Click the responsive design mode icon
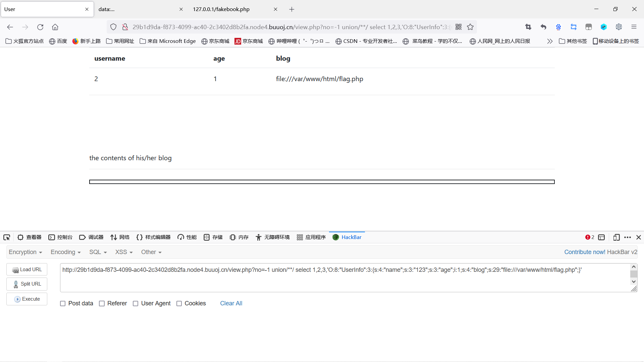Image resolution: width=644 pixels, height=362 pixels. point(616,237)
